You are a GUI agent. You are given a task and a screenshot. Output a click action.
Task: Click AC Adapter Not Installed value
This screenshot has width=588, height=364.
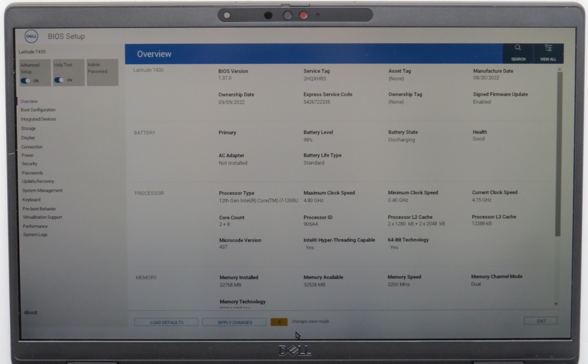click(x=233, y=163)
